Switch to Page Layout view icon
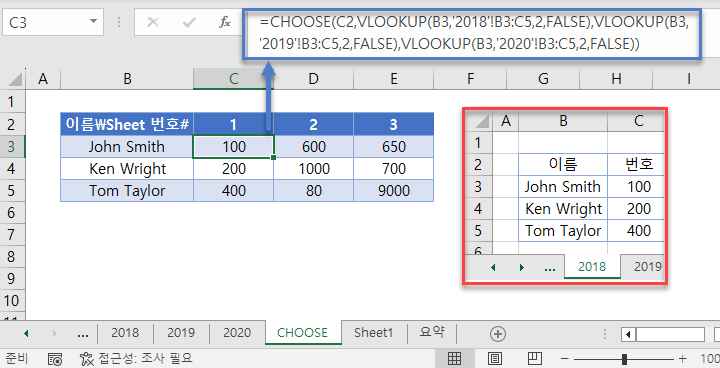720x368 pixels. [494, 359]
